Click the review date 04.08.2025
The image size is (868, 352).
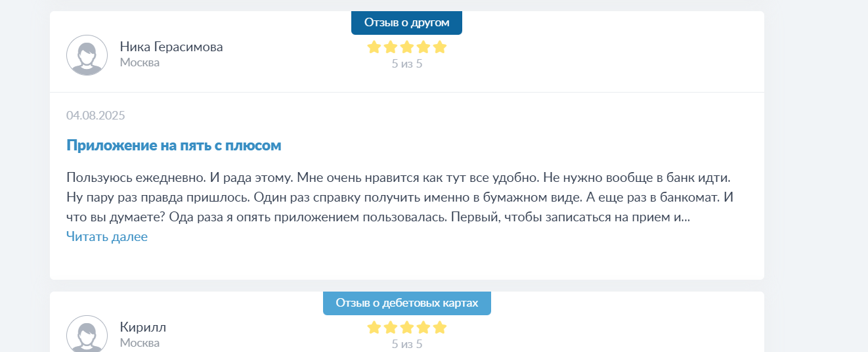[96, 116]
